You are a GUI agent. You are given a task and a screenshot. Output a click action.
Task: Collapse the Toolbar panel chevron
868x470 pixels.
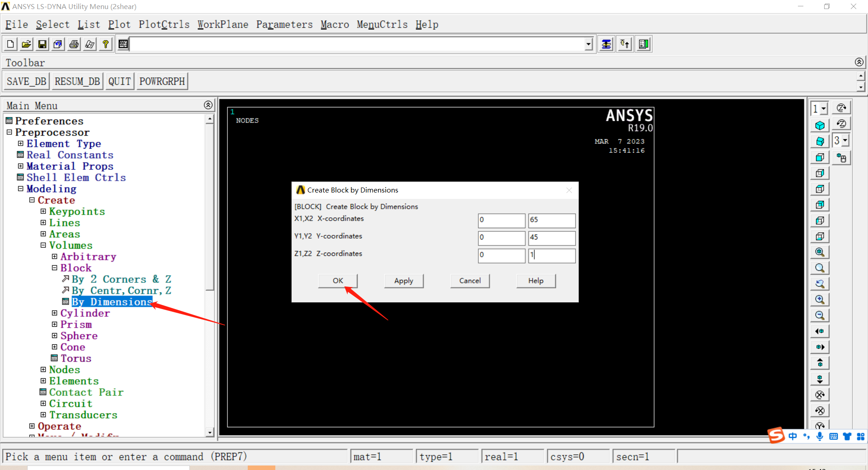click(x=859, y=62)
